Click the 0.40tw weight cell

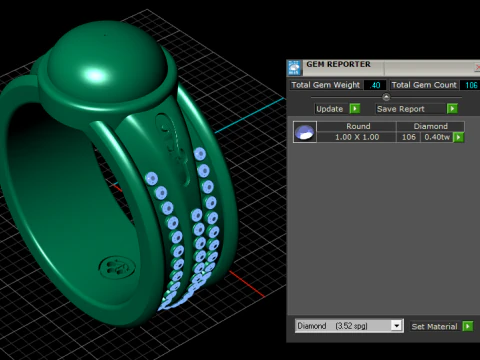437,137
